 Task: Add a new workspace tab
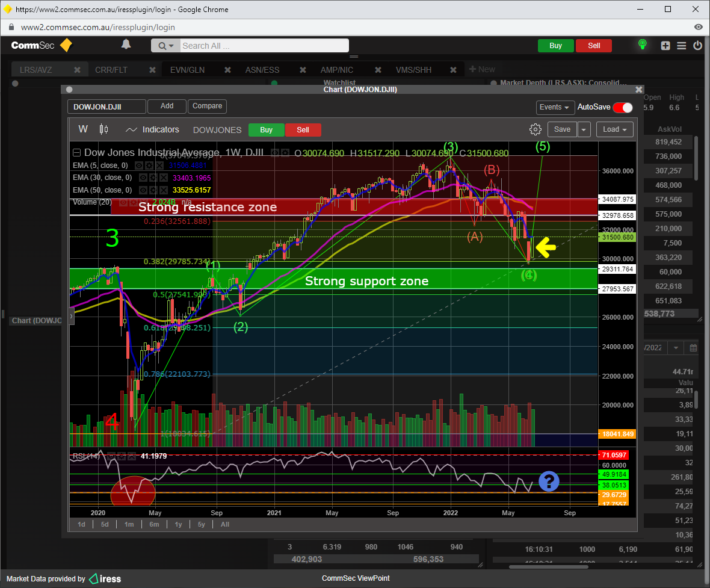tap(482, 69)
